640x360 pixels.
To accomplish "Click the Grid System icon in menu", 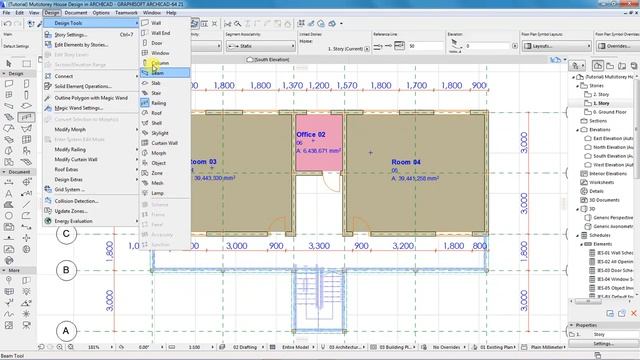I will click(x=48, y=189).
